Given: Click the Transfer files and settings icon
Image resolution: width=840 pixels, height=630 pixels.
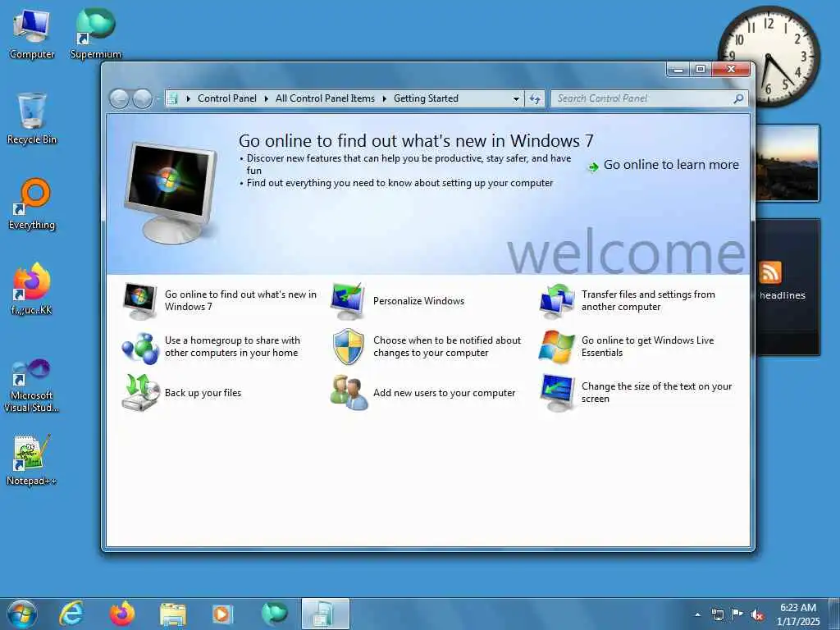Looking at the screenshot, I should (x=557, y=301).
